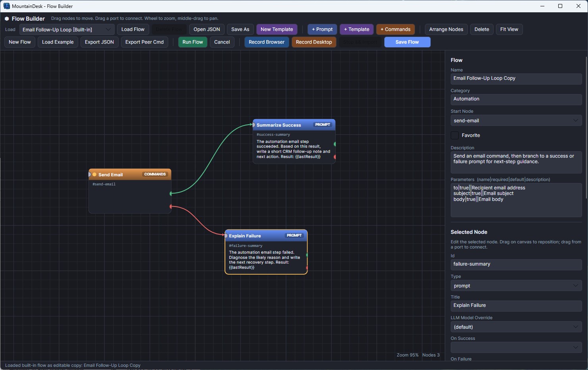Click the flow Name field
The image size is (588, 370).
[516, 79]
